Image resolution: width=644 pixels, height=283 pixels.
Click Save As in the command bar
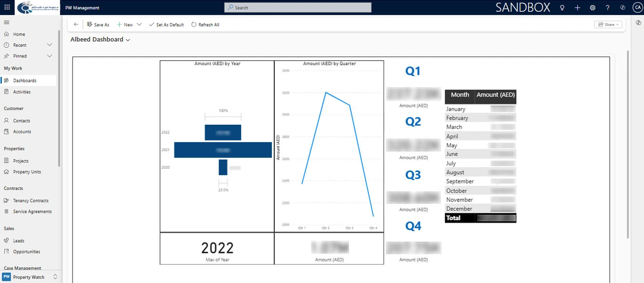[x=98, y=24]
